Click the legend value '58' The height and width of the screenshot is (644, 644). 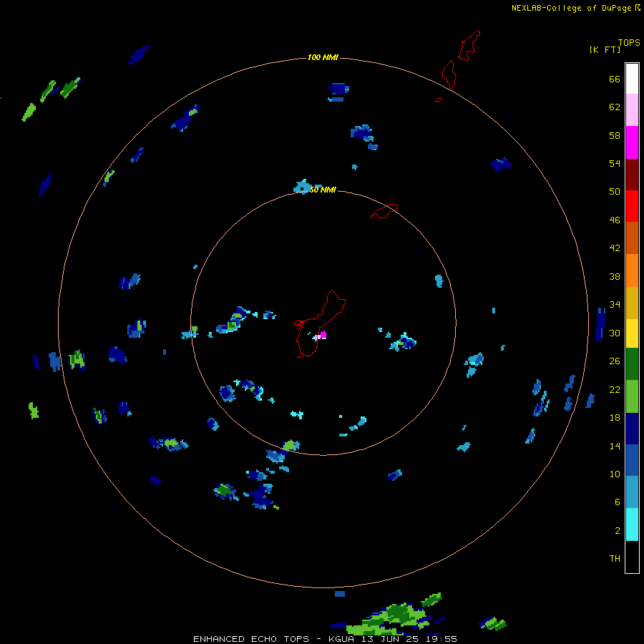pyautogui.click(x=615, y=135)
